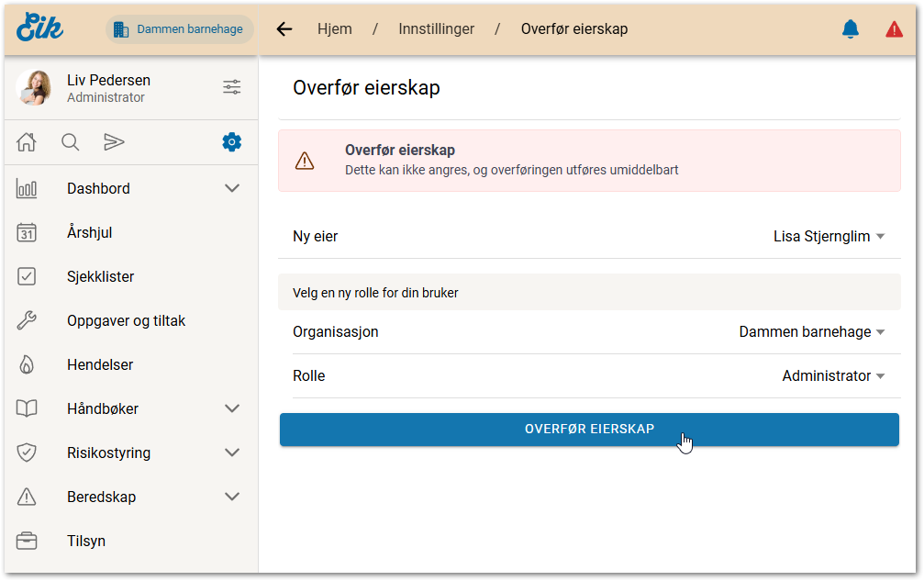The width and height of the screenshot is (924, 581).
Task: Click the back arrow in header
Action: [x=284, y=29]
